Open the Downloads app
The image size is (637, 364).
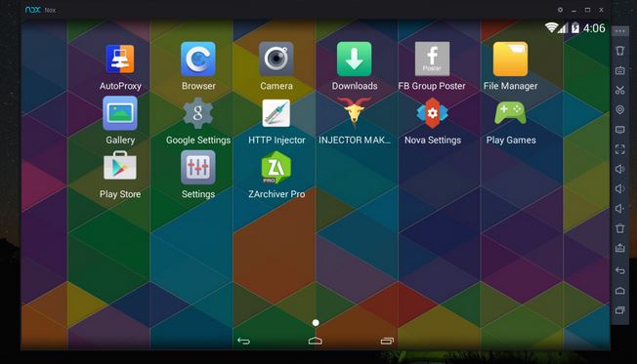(x=355, y=60)
